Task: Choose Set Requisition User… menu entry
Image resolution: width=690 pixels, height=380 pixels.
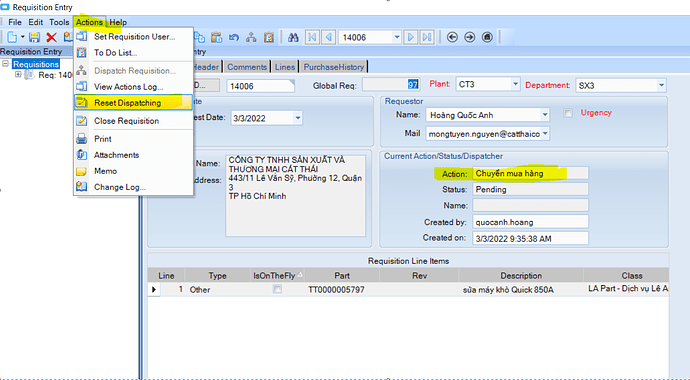Action: coord(134,37)
